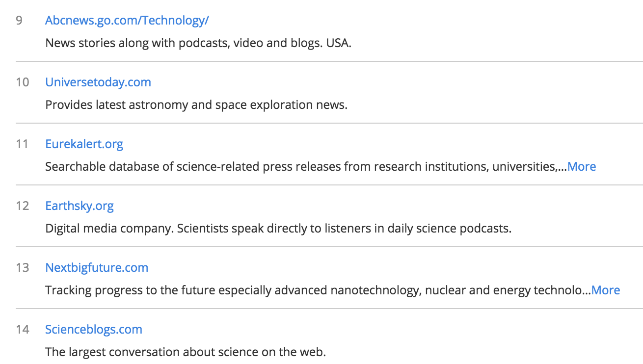Open the Scienceblogs.com link
643x364 pixels.
(x=93, y=329)
